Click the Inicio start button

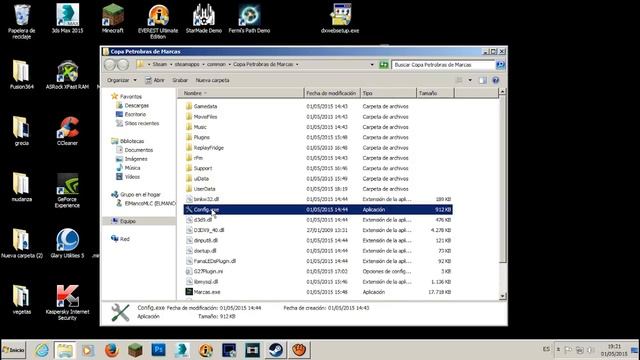tap(13, 350)
